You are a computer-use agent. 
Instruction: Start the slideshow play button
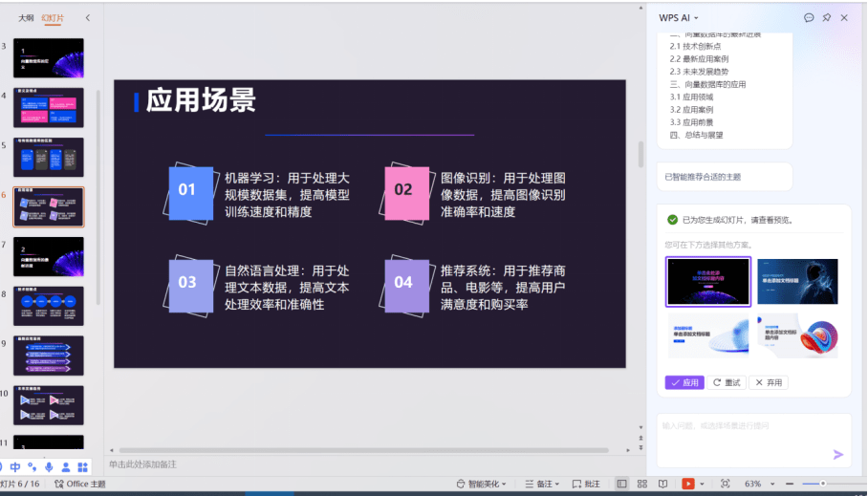pos(688,484)
